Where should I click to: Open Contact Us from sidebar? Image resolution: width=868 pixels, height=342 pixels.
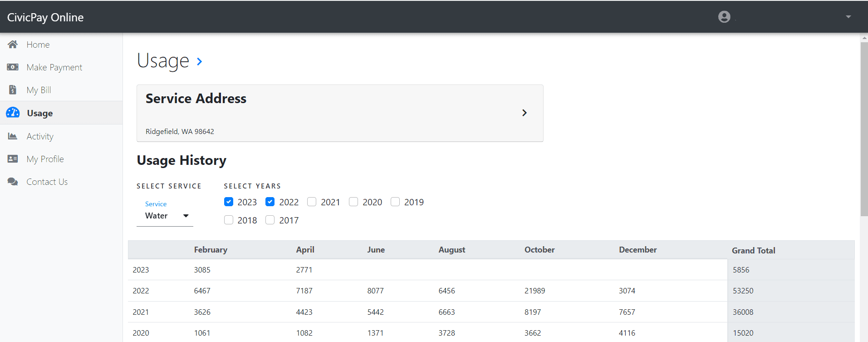[x=61, y=182]
